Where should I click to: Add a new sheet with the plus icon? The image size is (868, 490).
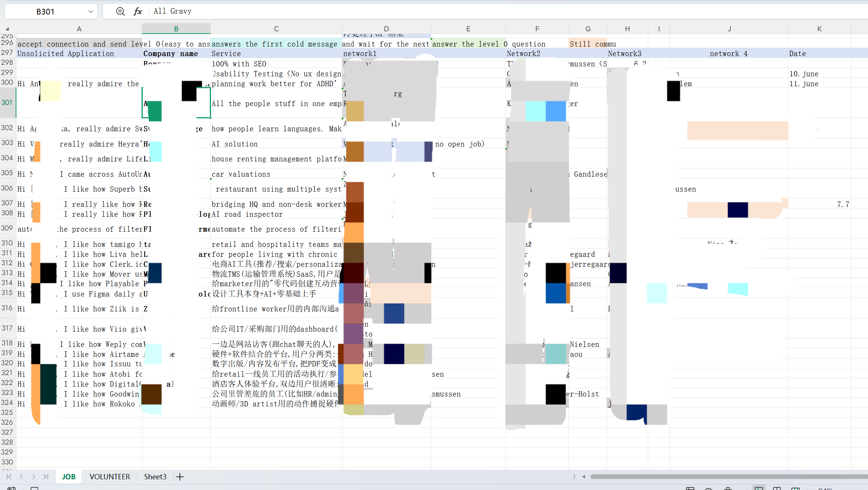(x=180, y=477)
